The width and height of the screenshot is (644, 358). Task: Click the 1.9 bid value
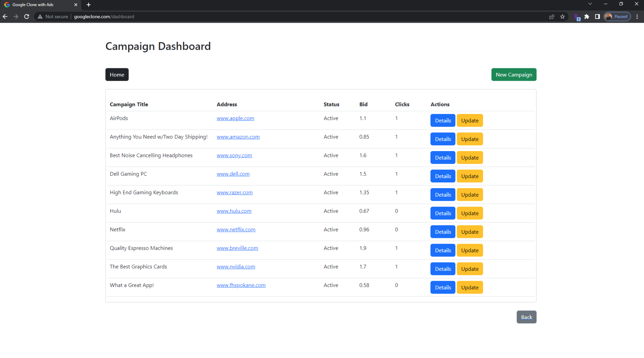[x=363, y=248]
